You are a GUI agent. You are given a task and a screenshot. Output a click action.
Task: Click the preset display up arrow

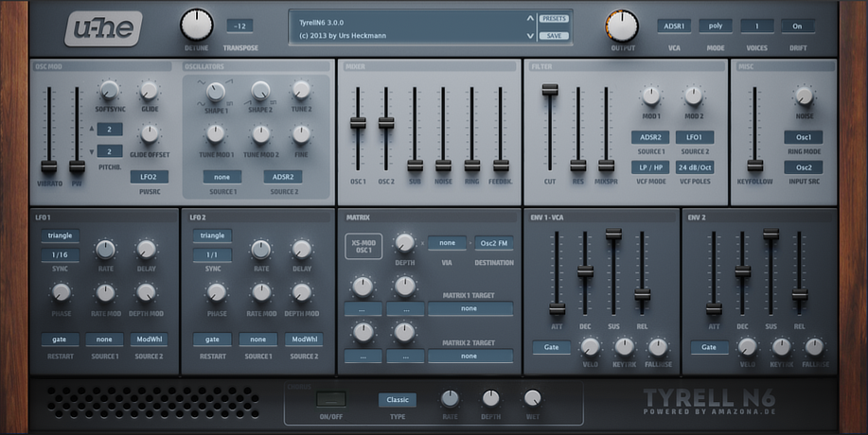(531, 19)
